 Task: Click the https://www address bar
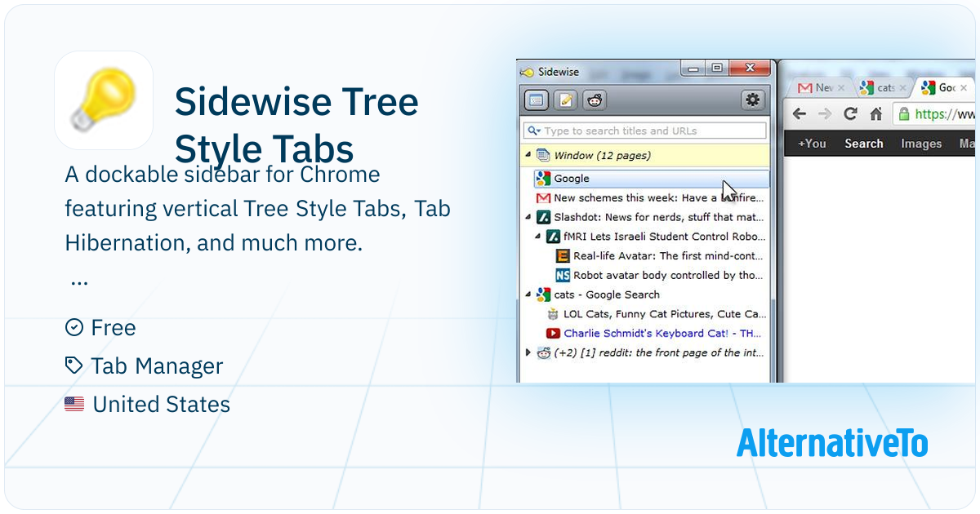pos(935,114)
